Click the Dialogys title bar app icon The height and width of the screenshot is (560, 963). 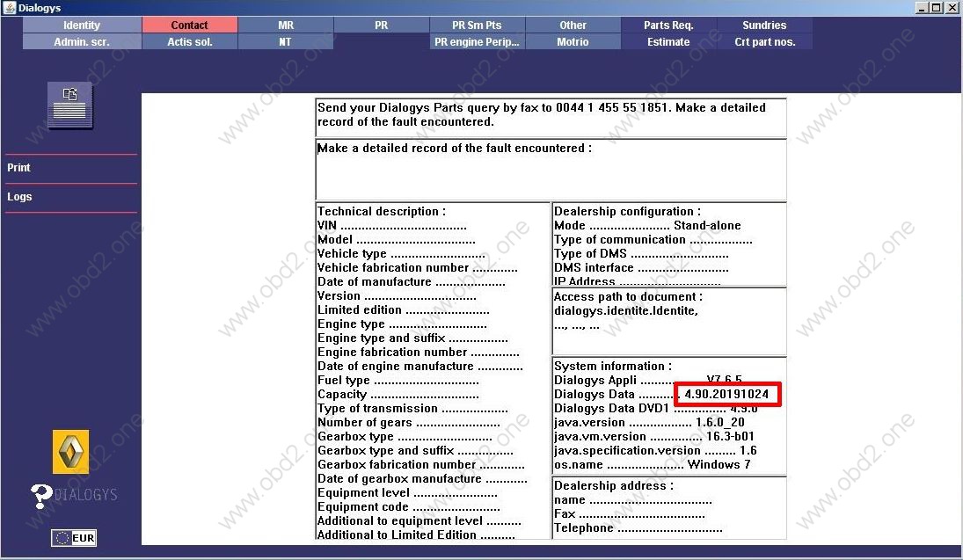(8, 8)
